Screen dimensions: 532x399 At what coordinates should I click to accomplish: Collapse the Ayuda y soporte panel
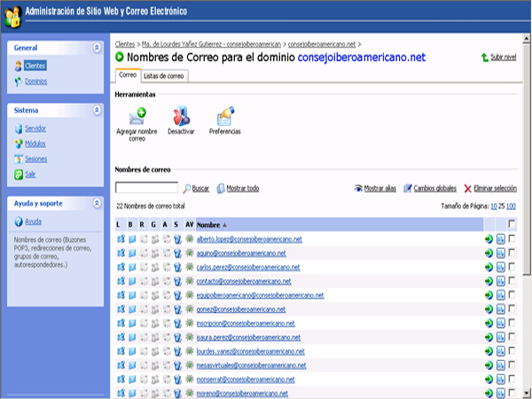97,203
